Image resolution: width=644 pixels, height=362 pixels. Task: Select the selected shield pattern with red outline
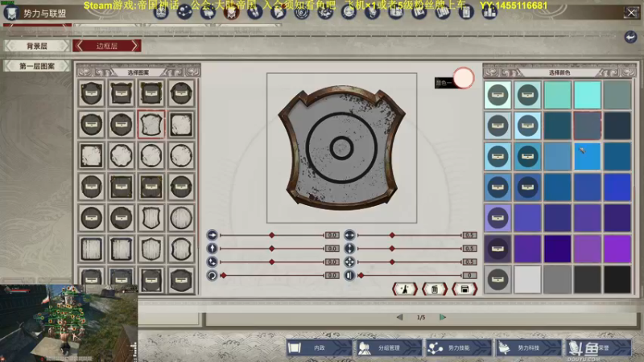coord(151,125)
